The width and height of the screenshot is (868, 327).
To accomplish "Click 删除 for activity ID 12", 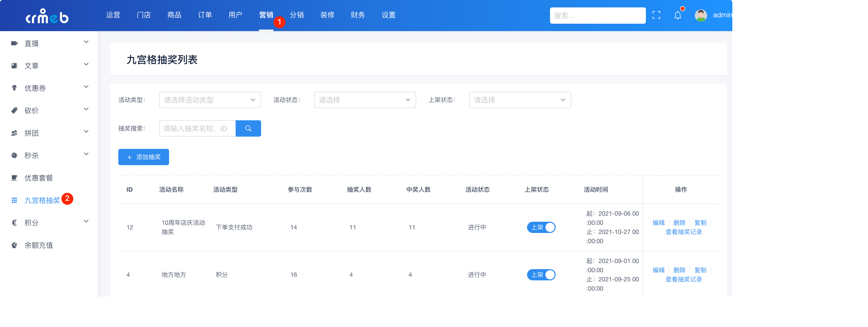I will (x=679, y=223).
